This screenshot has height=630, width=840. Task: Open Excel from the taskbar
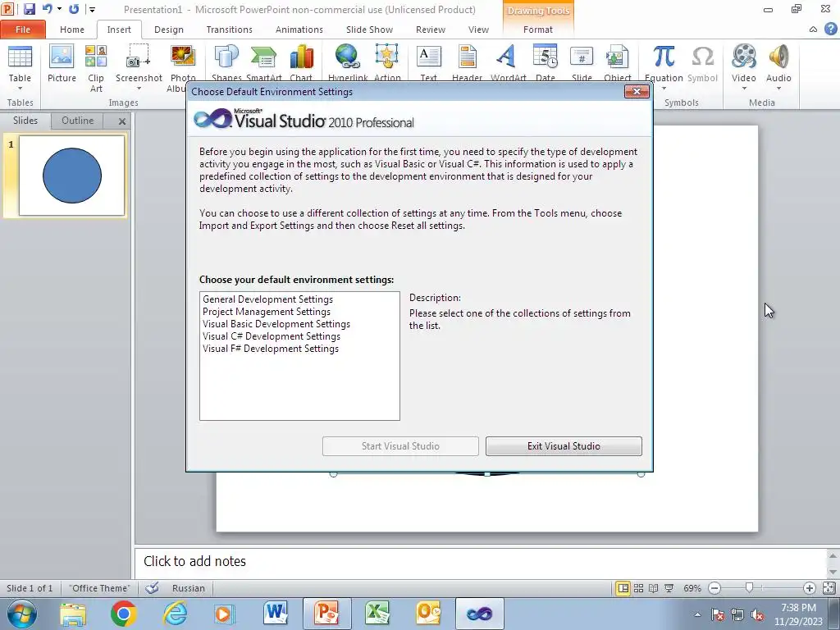pos(377,614)
